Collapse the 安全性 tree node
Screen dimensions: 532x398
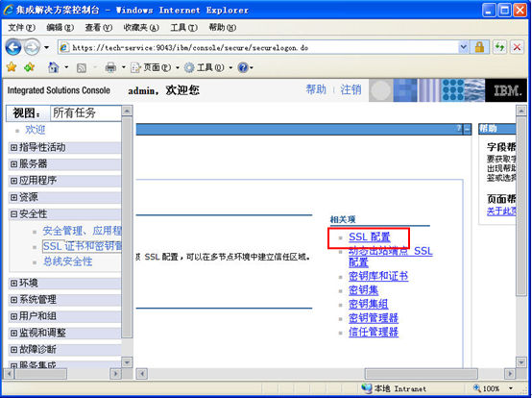pos(13,214)
